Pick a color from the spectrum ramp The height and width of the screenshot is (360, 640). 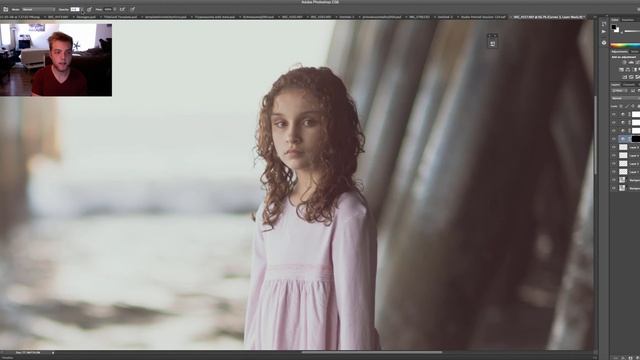tap(625, 45)
